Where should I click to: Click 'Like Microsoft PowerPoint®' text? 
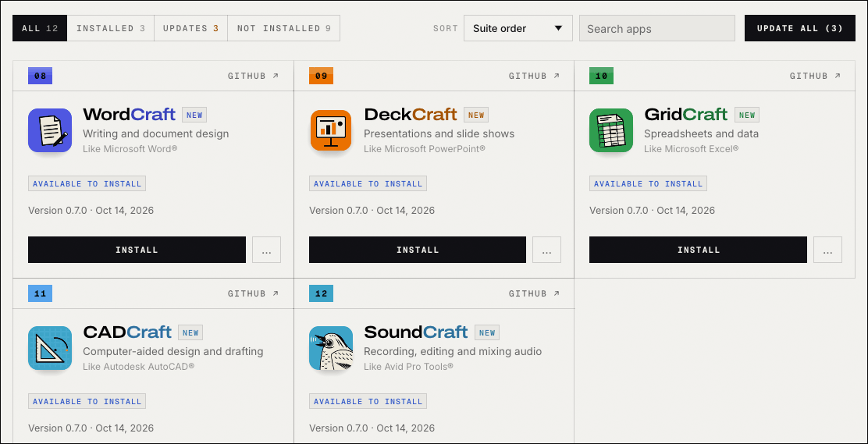(x=425, y=149)
